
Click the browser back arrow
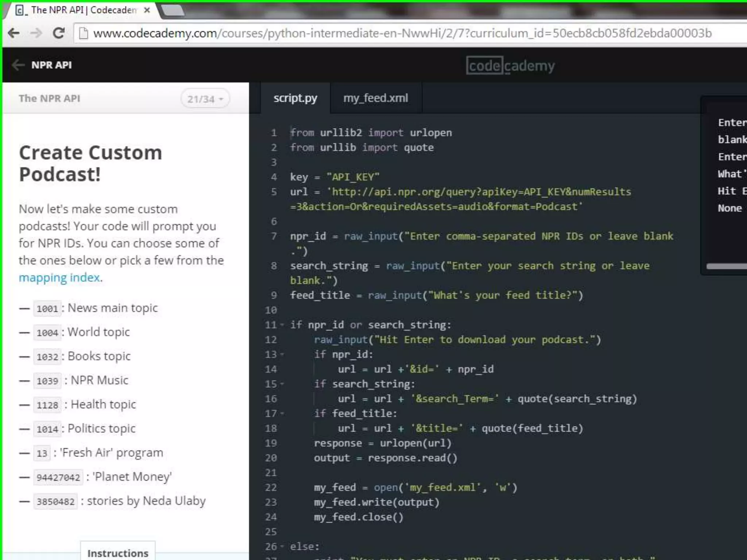pos(14,33)
